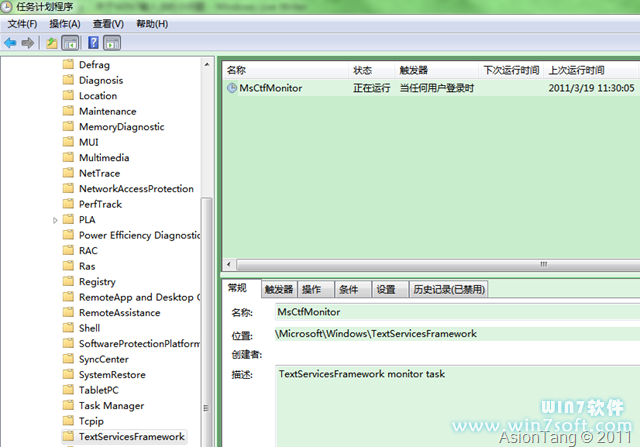Click the tree pane vertical scrollbar thumb
Image resolution: width=640 pixels, height=447 pixels.
click(207, 321)
